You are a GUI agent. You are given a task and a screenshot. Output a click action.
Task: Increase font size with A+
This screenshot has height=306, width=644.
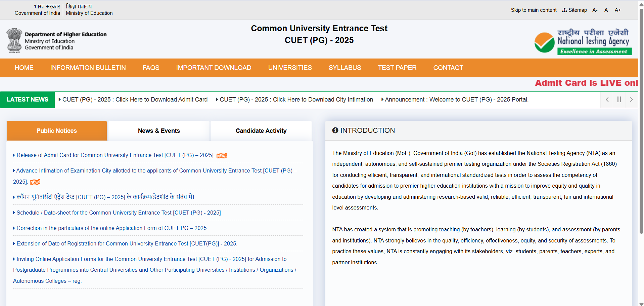click(618, 10)
